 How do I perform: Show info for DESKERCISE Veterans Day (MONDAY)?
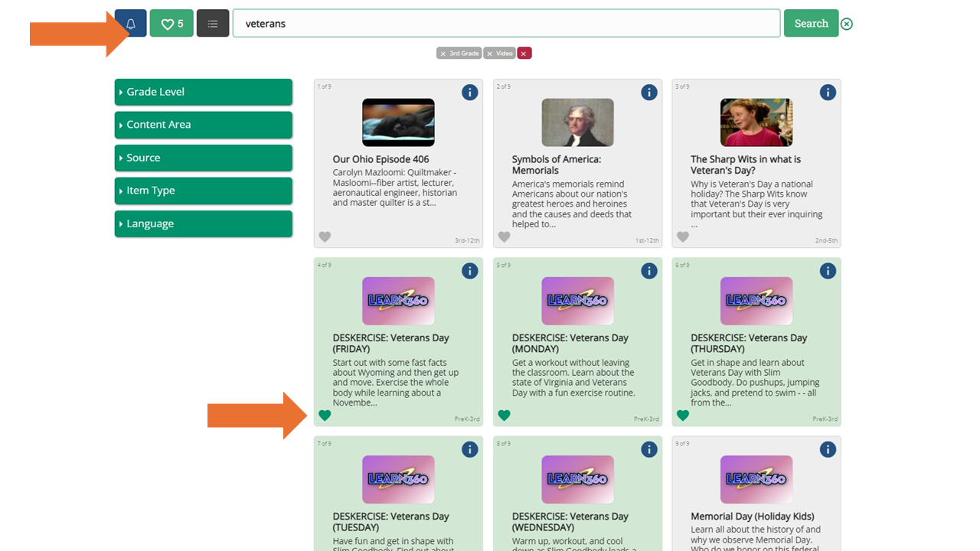pos(649,271)
